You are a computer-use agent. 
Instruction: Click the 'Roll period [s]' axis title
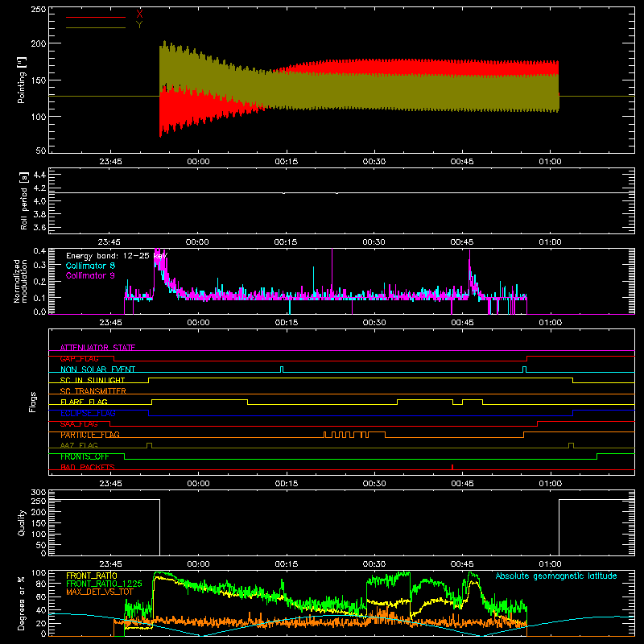pyautogui.click(x=24, y=200)
